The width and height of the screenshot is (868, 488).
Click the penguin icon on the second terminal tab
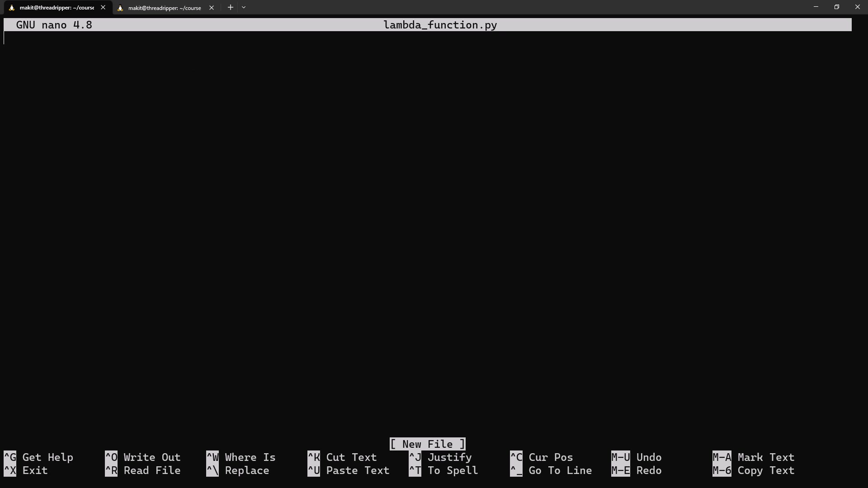pos(120,8)
